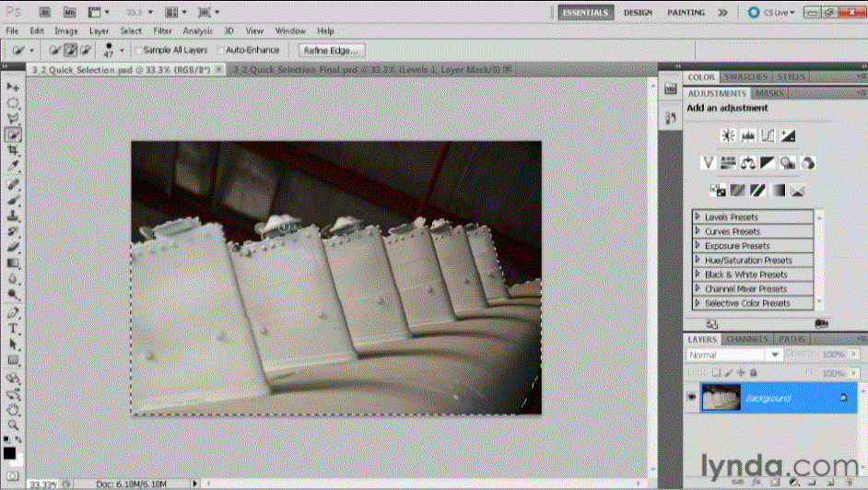Select the Zoom tool
Screen dimensions: 868x490
[13, 425]
